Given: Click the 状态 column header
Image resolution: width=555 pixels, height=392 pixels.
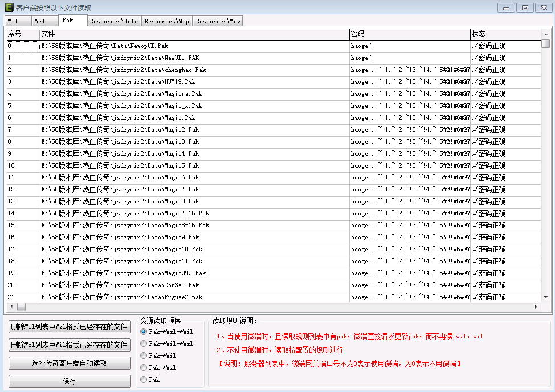Looking at the screenshot, I should point(504,34).
